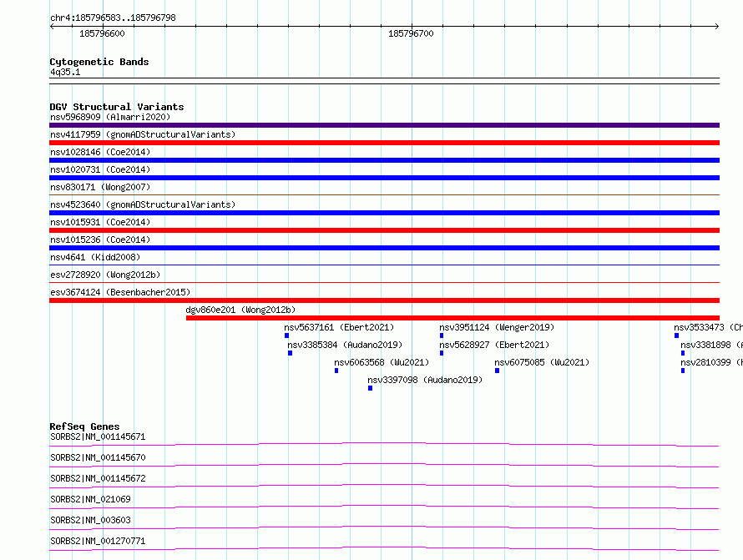The height and width of the screenshot is (560, 743).
Task: Click the ruler's right arrow end
Action: [x=717, y=26]
